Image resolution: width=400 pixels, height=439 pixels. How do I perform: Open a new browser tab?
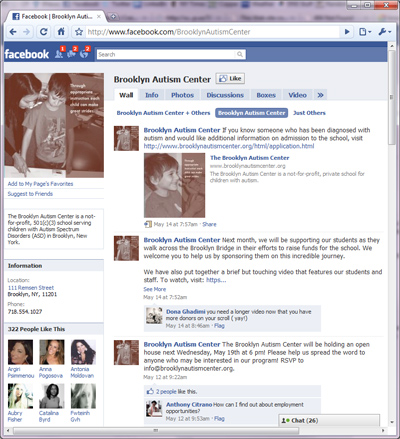pos(113,16)
